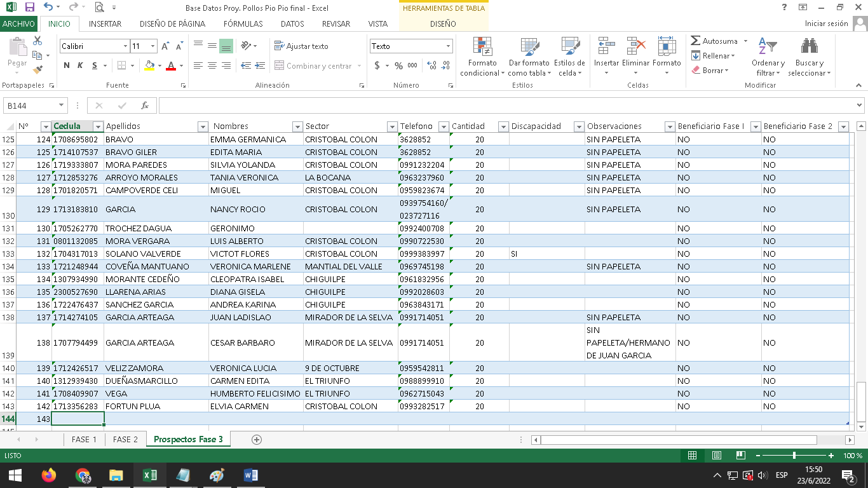Open the number format Texto dropdown
This screenshot has height=488, width=868.
(448, 46)
